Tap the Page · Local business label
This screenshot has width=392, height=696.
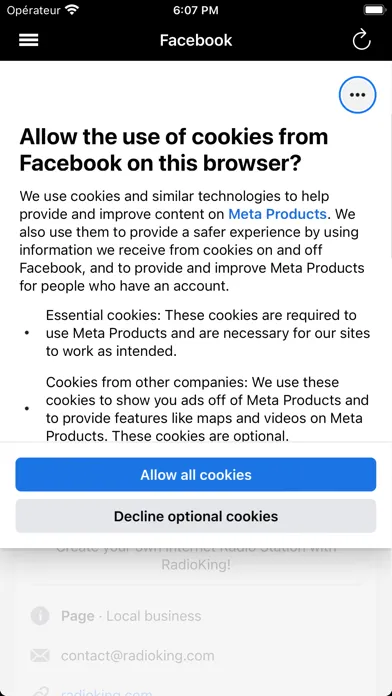point(131,616)
